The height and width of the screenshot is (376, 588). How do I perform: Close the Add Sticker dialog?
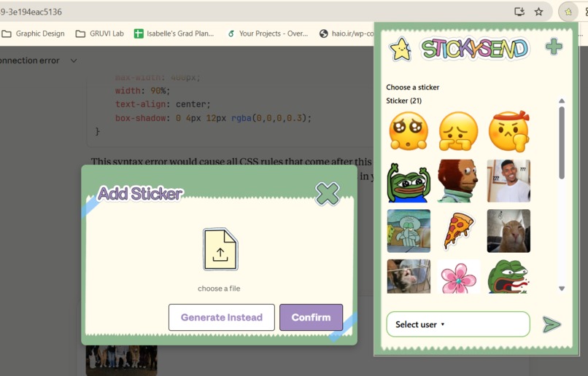[x=328, y=194]
